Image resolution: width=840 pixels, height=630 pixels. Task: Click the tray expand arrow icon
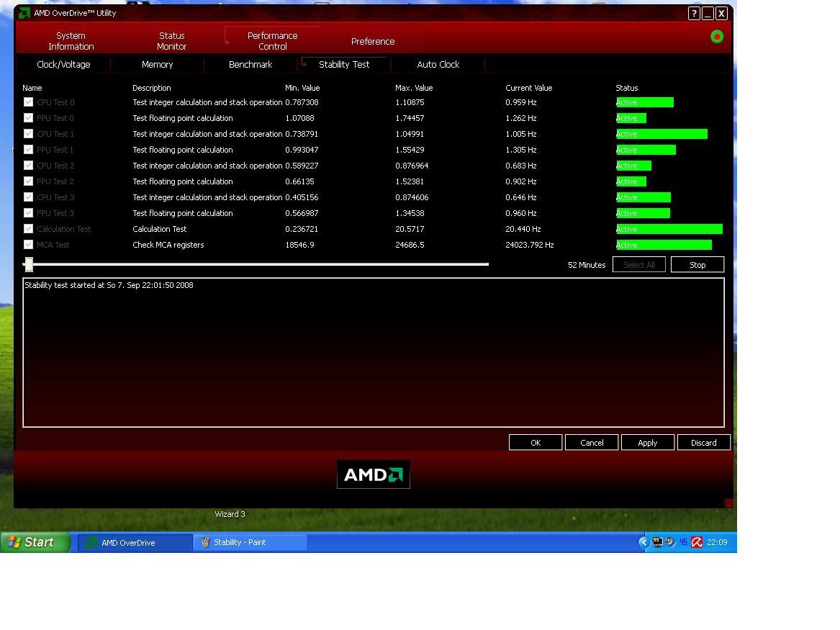[643, 542]
